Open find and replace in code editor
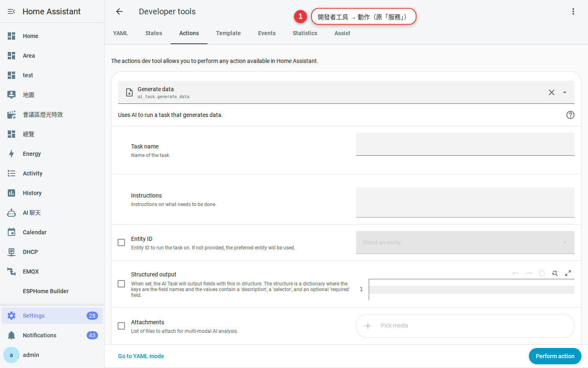Screen dimensions: 588x368 555,273
